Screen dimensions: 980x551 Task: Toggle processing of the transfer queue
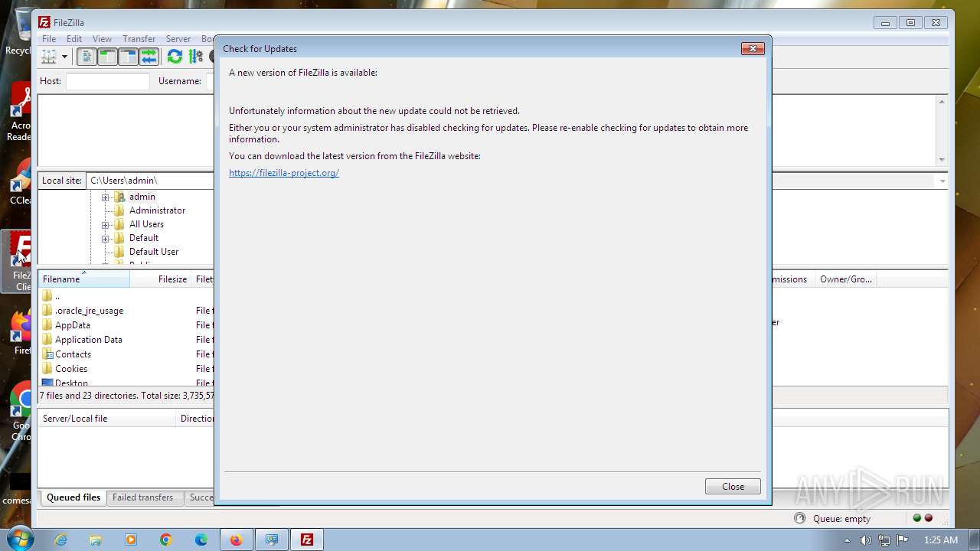pyautogui.click(x=195, y=57)
